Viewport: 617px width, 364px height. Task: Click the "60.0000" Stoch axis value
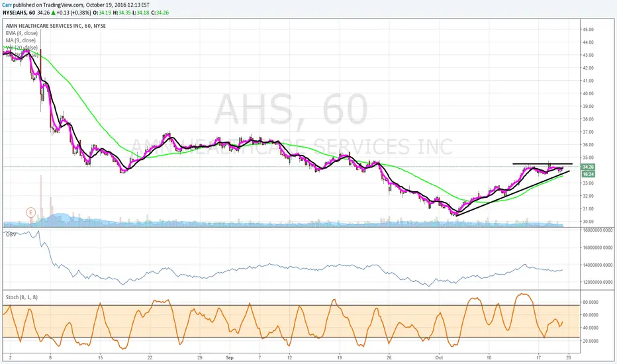[x=591, y=315]
